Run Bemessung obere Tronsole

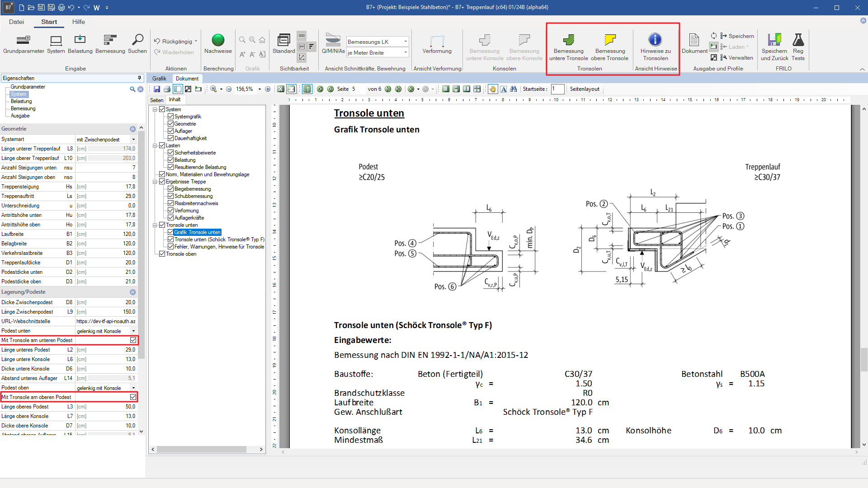click(610, 47)
